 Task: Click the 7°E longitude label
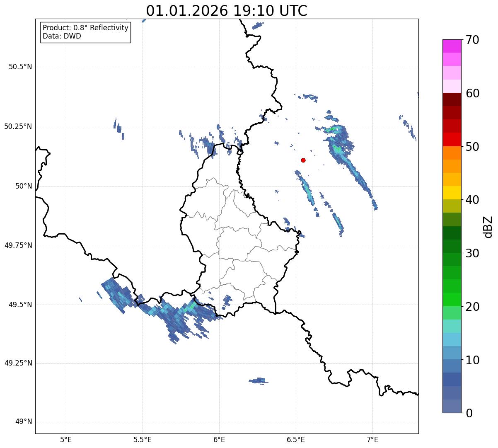(x=372, y=440)
